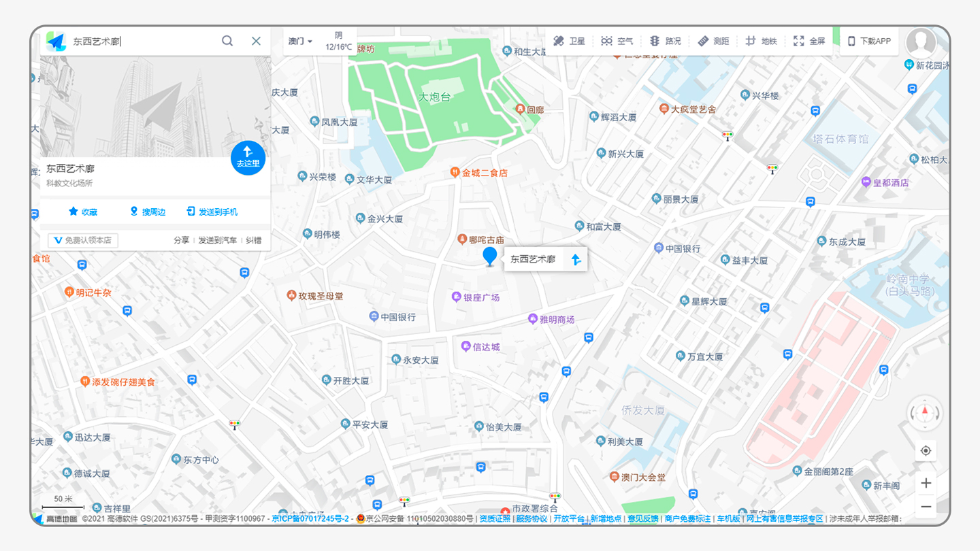Viewport: 980px width, 551px height.
Task: Zoom in with the plus button
Action: point(926,483)
